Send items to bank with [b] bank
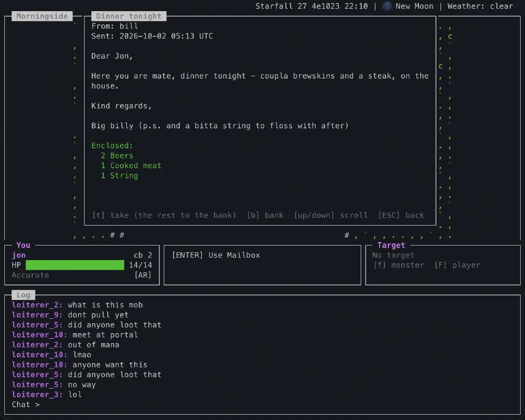525x420 pixels. click(265, 215)
